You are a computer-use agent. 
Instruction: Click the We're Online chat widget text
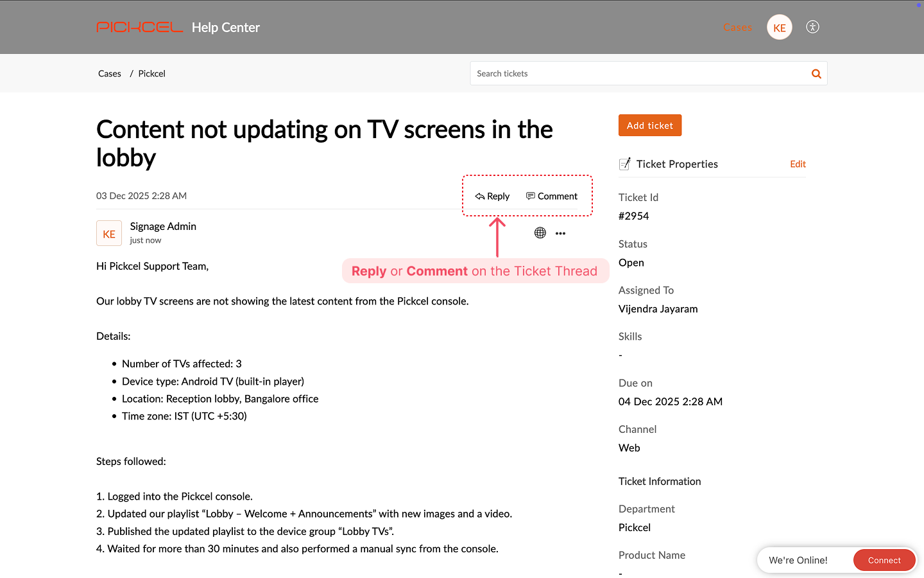pos(798,560)
